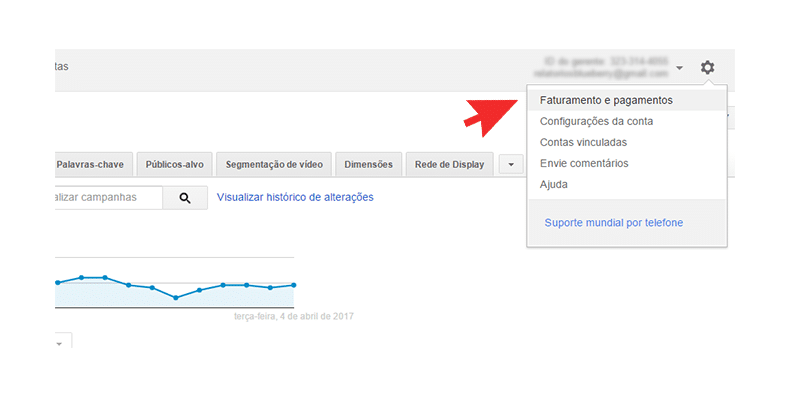Screen dimensions: 790x399
Task: Go to the Dimensões tab
Action: (x=368, y=165)
